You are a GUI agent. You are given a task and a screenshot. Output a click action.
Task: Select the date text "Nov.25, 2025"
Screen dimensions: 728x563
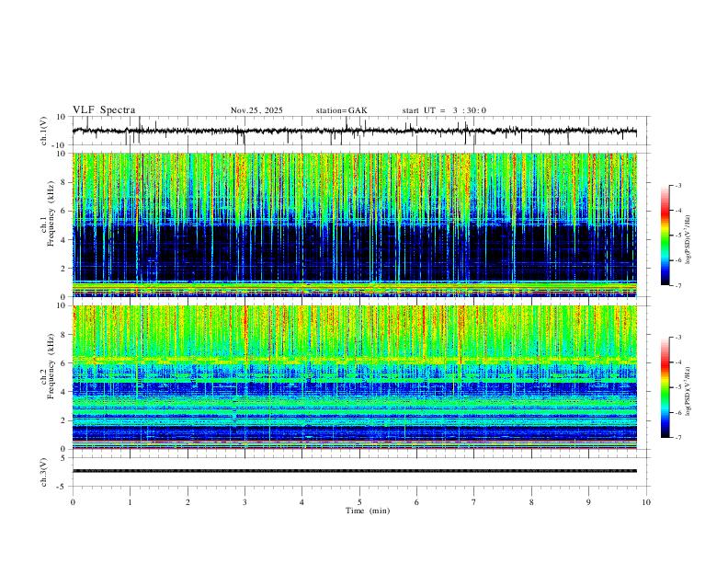point(256,110)
